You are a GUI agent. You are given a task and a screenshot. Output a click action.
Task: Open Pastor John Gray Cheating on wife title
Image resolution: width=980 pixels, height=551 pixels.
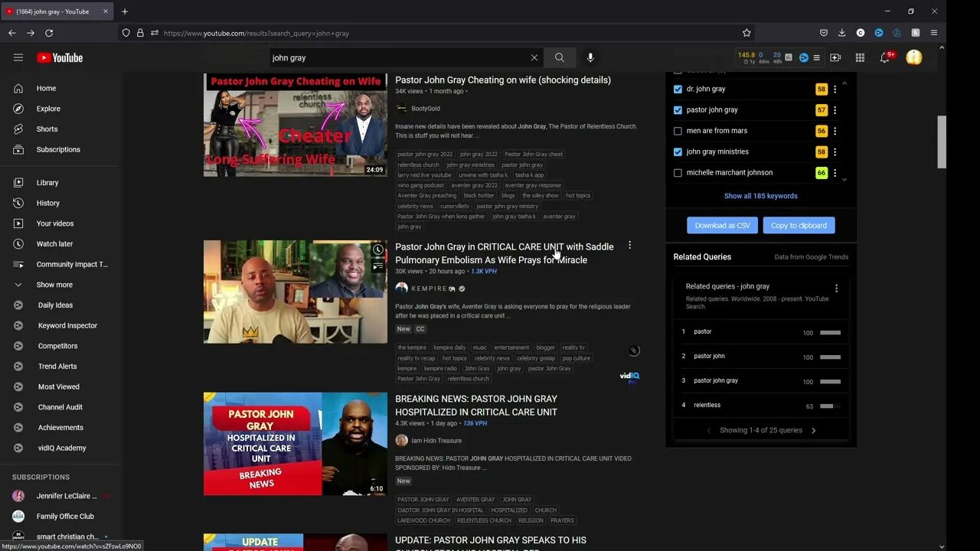pos(503,80)
